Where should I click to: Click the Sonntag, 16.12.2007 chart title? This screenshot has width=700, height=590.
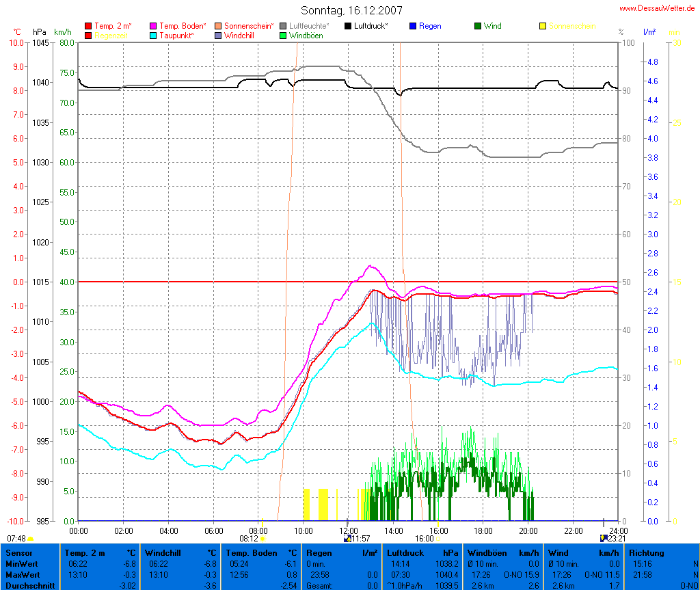pyautogui.click(x=351, y=11)
